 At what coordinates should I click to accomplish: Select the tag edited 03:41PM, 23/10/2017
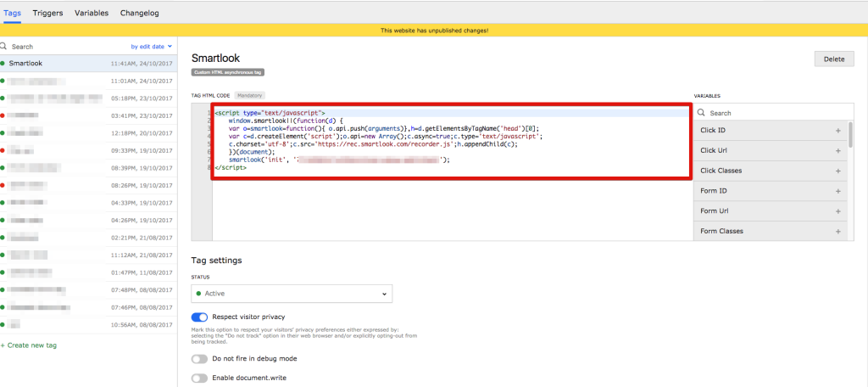[x=88, y=116]
